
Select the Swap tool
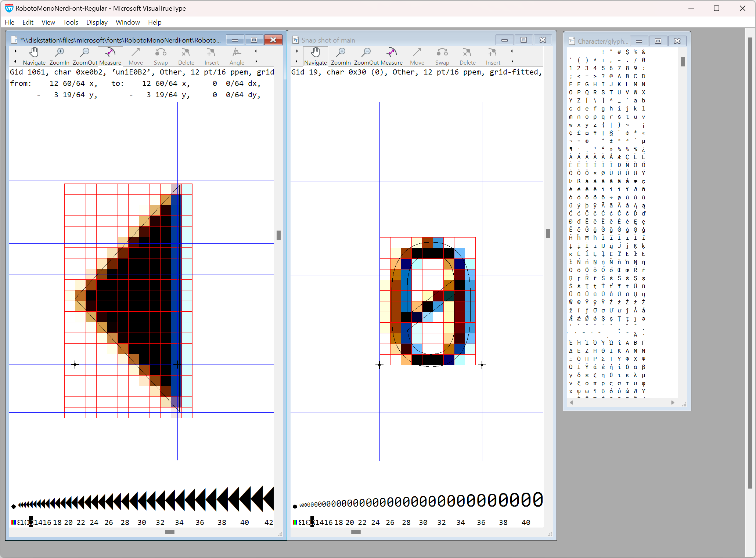coord(161,56)
